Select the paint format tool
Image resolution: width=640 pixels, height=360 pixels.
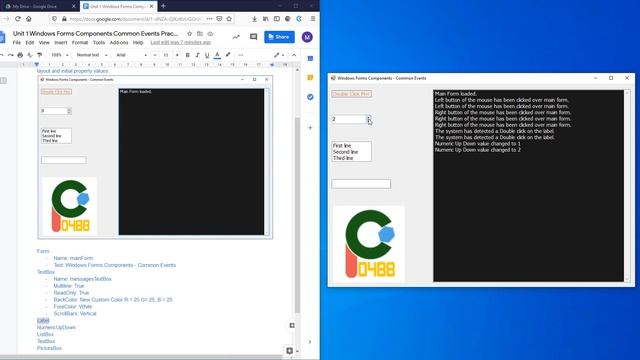click(x=40, y=55)
